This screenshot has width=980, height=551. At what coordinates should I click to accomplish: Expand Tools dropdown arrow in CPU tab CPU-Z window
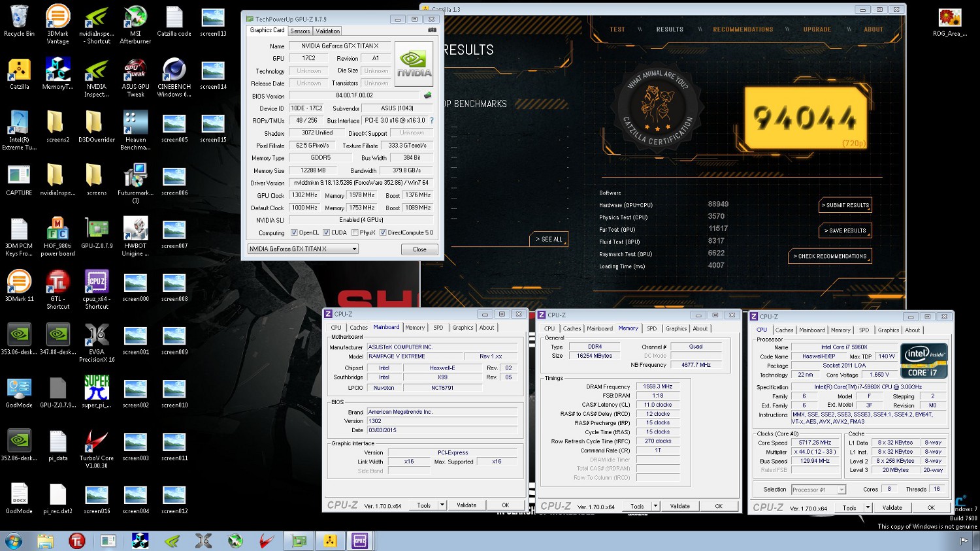coord(868,507)
